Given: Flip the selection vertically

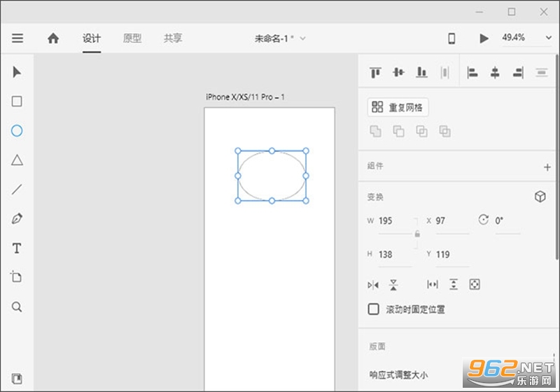Looking at the screenshot, I should (x=393, y=285).
